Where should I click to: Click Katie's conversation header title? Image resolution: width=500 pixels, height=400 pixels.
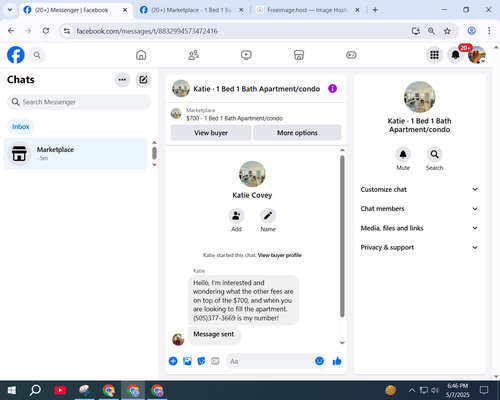257,89
